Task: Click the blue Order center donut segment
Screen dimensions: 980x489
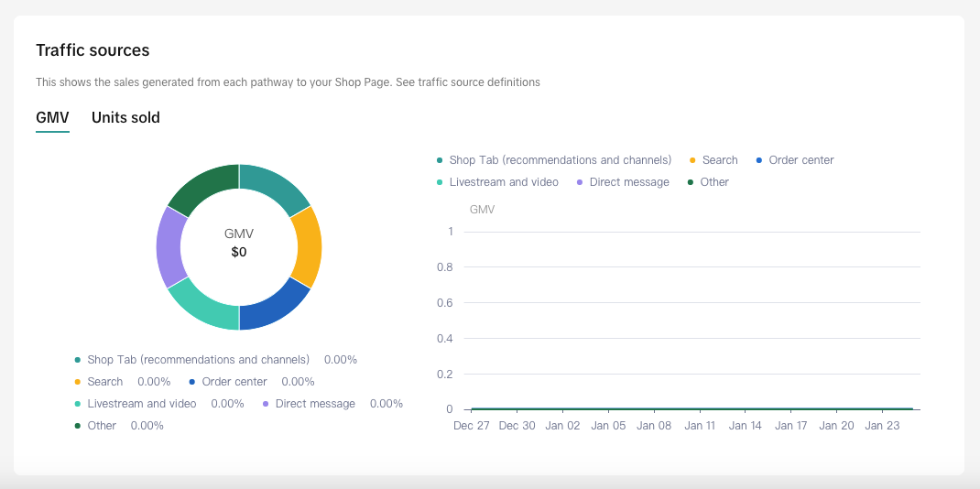Action: coord(274,307)
